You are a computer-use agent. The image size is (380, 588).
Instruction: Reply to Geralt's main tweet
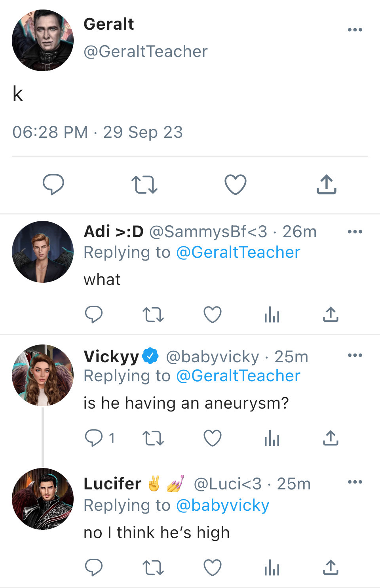coord(53,185)
